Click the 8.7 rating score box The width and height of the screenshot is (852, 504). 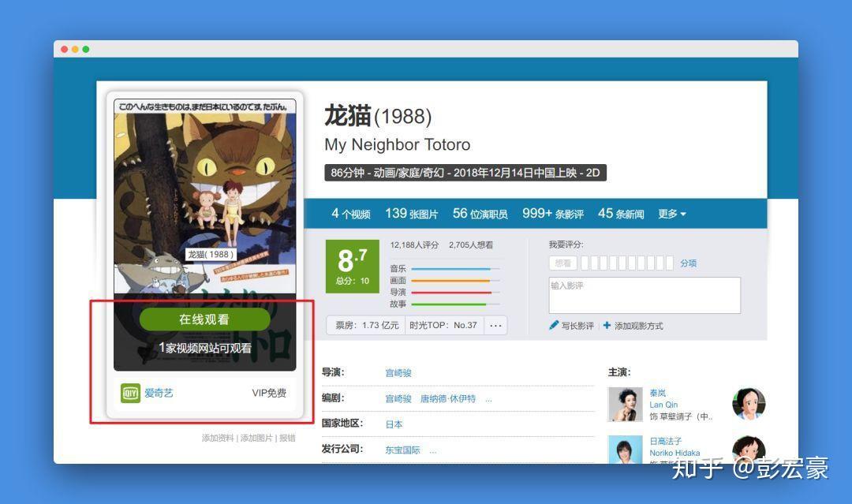pyautogui.click(x=352, y=266)
